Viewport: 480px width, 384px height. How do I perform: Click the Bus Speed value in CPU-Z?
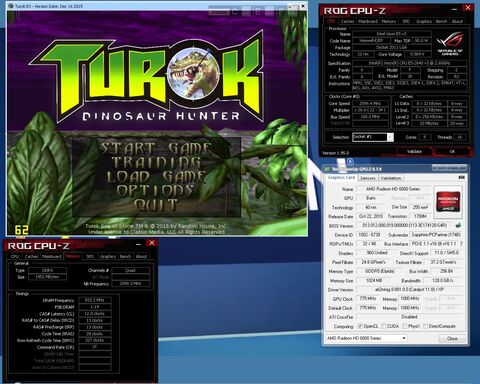pyautogui.click(x=370, y=117)
